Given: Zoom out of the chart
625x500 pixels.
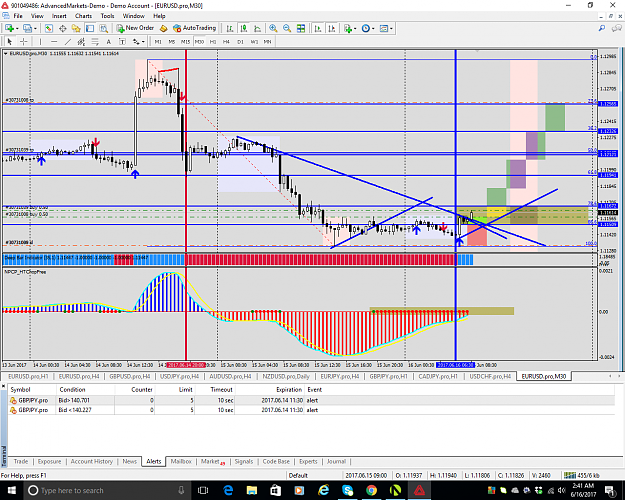Looking at the screenshot, I should (287, 28).
